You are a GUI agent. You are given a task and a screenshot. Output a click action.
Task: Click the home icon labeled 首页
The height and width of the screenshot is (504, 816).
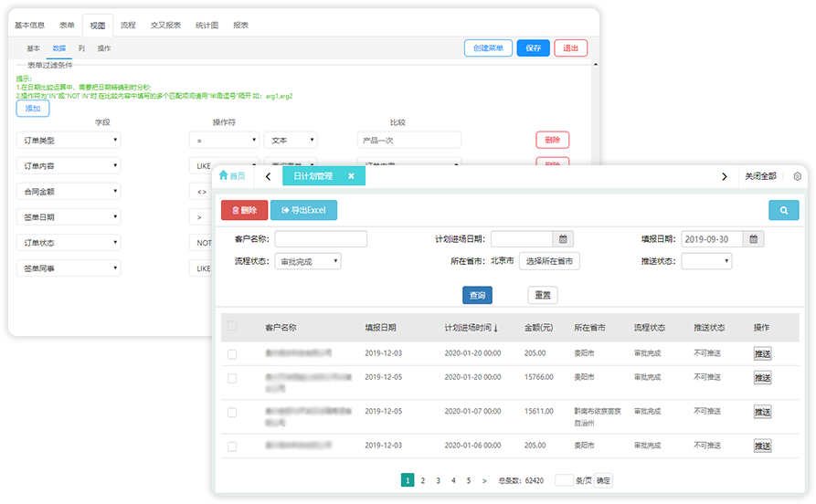pyautogui.click(x=232, y=176)
